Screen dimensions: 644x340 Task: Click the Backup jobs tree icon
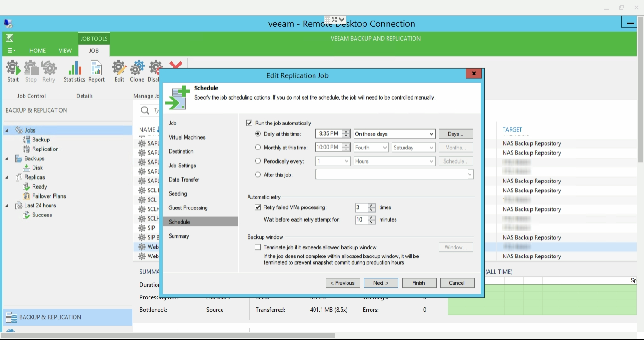coord(26,140)
